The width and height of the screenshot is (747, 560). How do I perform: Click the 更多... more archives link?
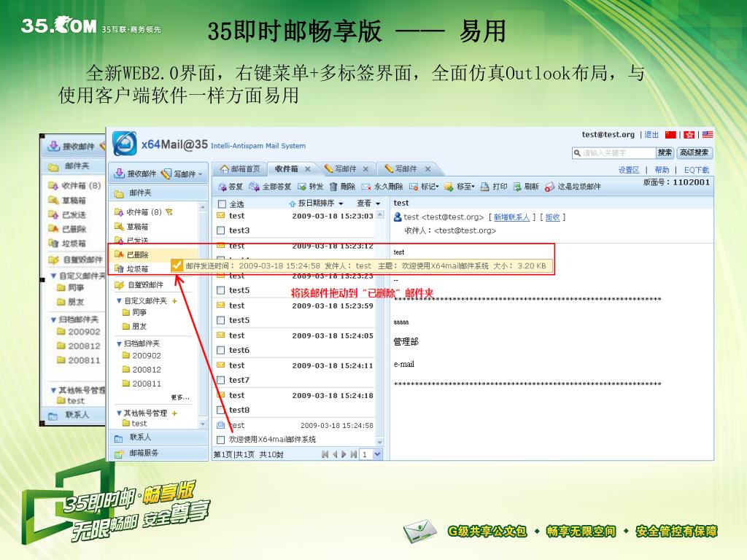[180, 397]
